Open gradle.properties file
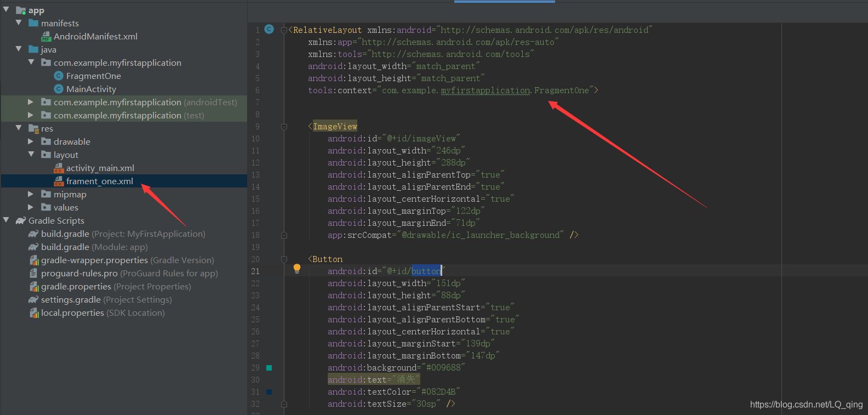The image size is (868, 415). 116,286
